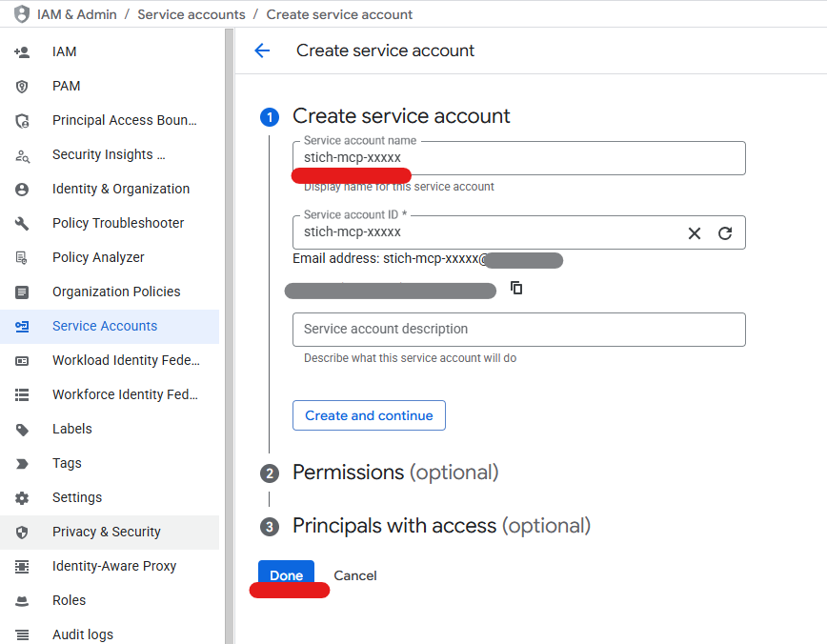Open Privacy & Security page
Image resolution: width=827 pixels, height=644 pixels.
tap(110, 533)
